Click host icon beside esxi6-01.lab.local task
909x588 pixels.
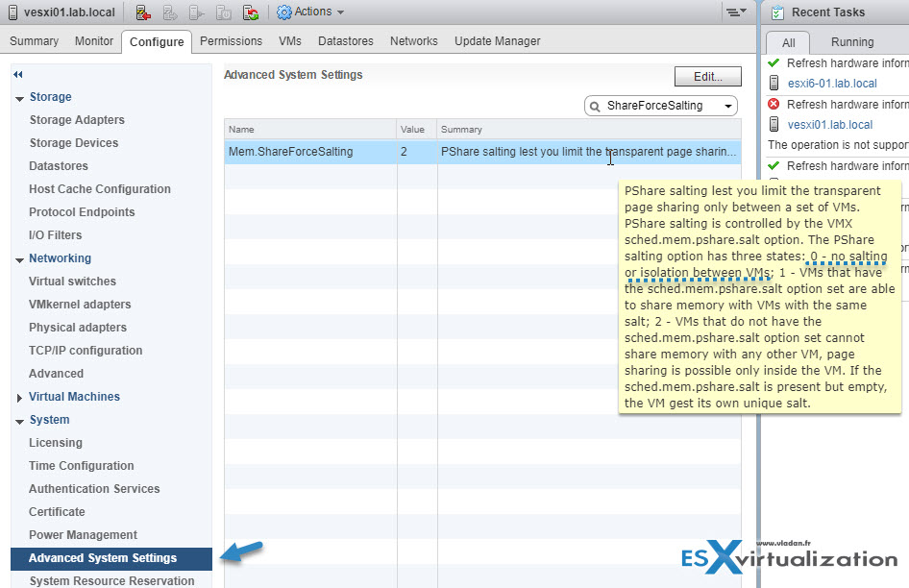point(774,83)
